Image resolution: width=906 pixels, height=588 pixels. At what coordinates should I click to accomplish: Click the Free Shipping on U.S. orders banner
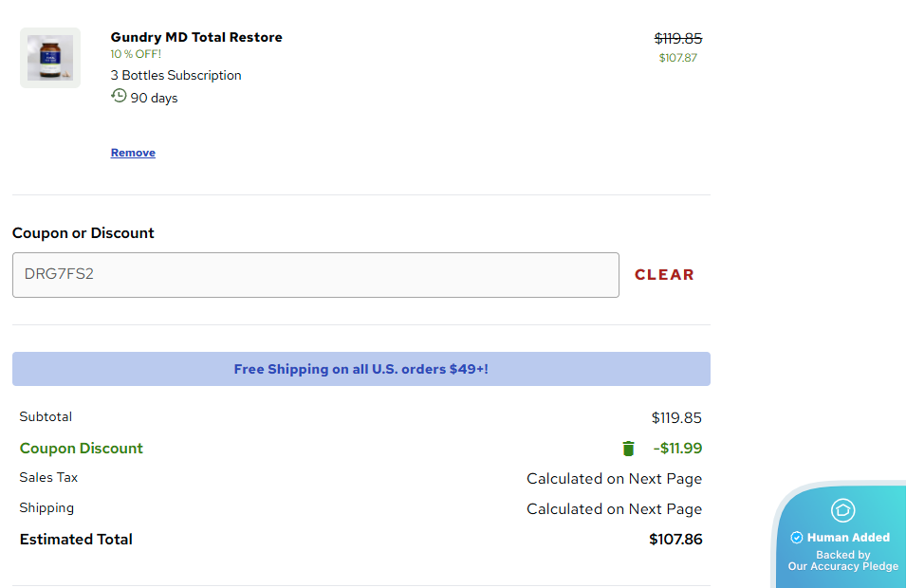click(x=361, y=369)
